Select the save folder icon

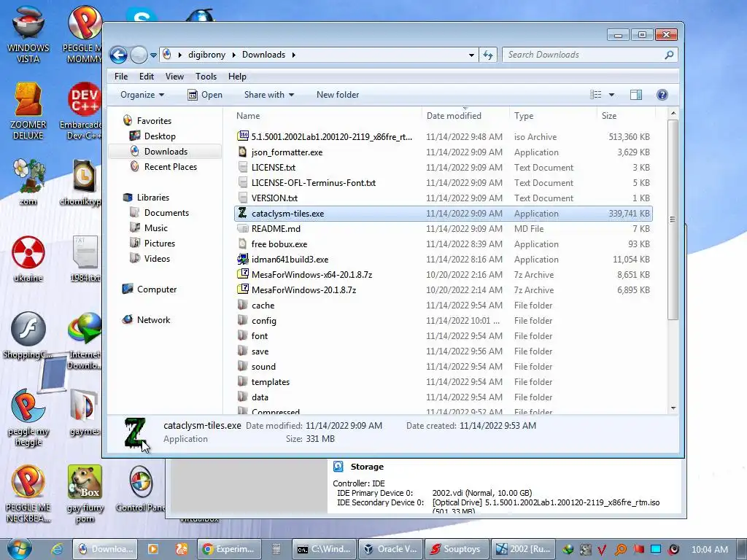[x=243, y=351]
